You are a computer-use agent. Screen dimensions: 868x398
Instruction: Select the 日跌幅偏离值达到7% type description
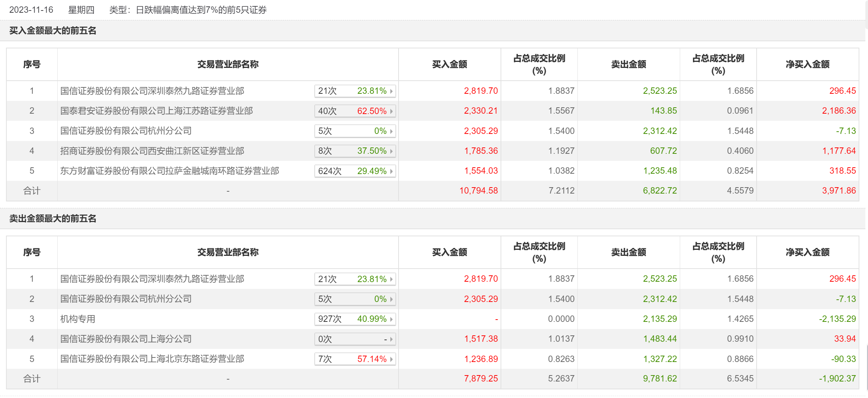(x=201, y=10)
